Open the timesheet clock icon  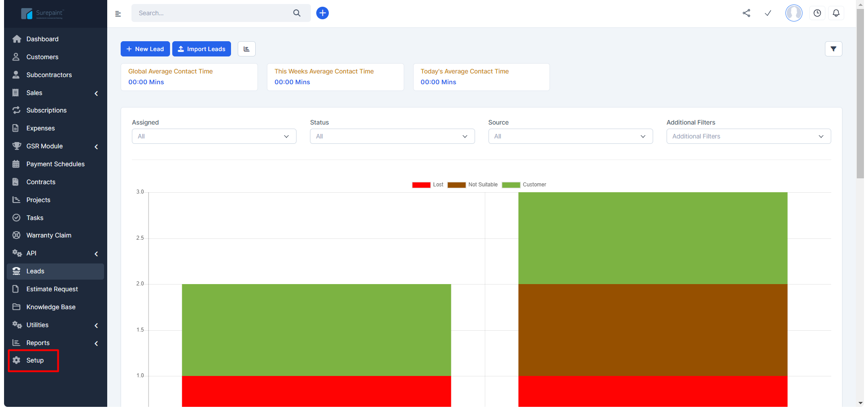coord(817,13)
